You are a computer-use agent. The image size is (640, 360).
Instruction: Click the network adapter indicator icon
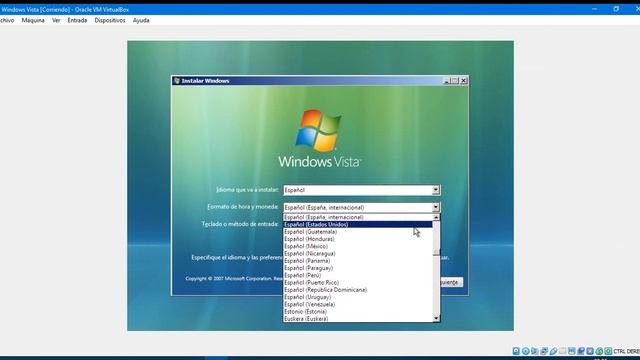[544, 351]
